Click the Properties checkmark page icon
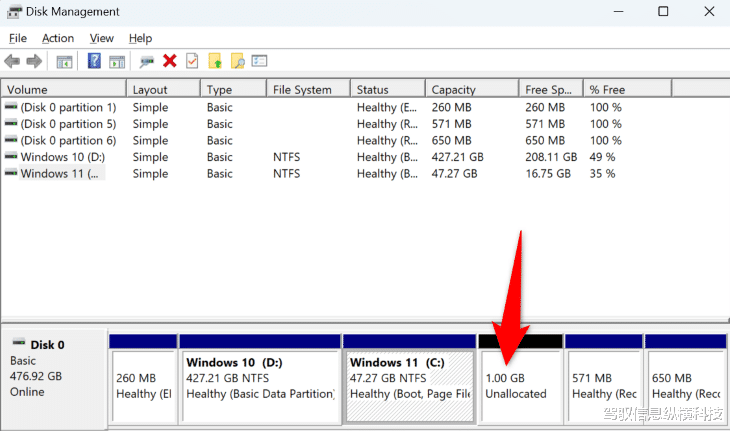This screenshot has width=730, height=431. [x=192, y=62]
